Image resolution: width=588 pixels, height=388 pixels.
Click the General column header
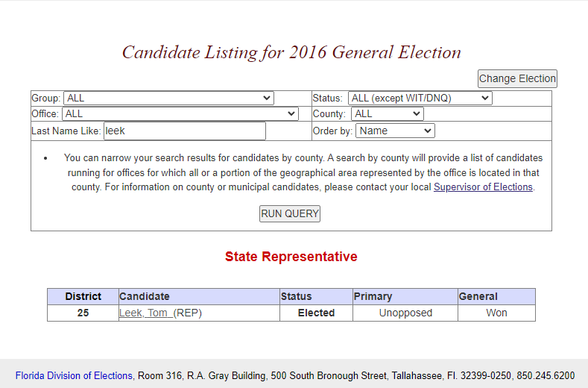tap(478, 296)
